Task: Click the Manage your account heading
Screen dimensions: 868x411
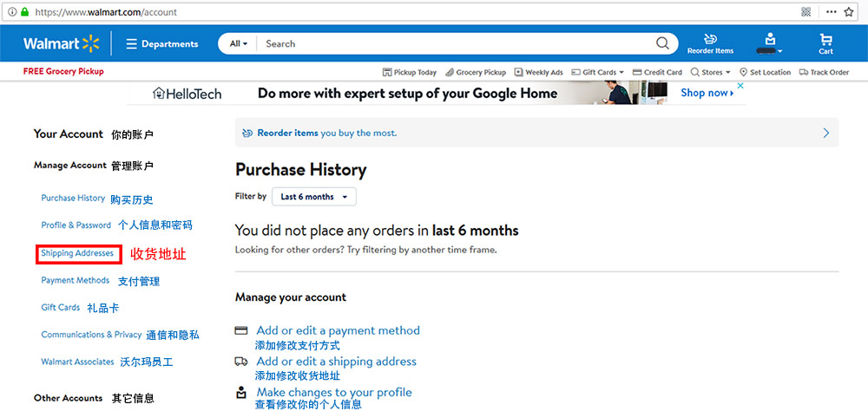Action: pyautogui.click(x=291, y=297)
